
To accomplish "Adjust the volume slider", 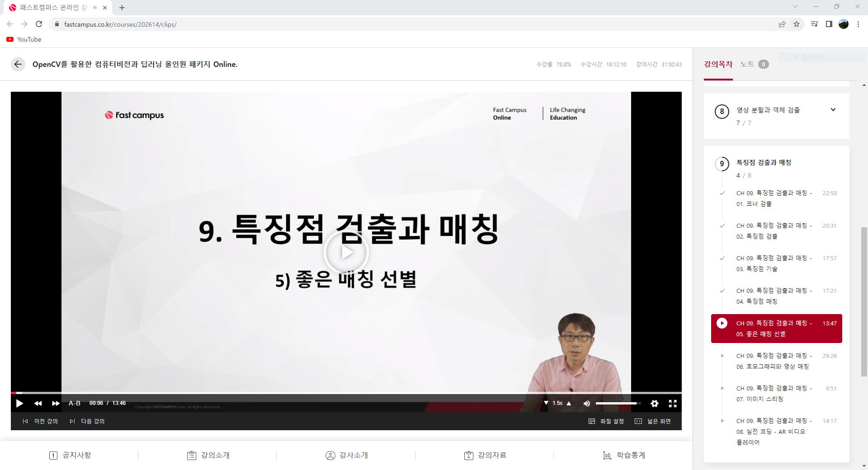I will [618, 403].
